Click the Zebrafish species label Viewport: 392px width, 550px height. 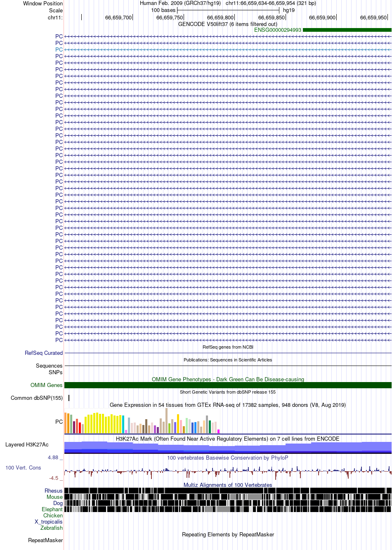pyautogui.click(x=52, y=528)
